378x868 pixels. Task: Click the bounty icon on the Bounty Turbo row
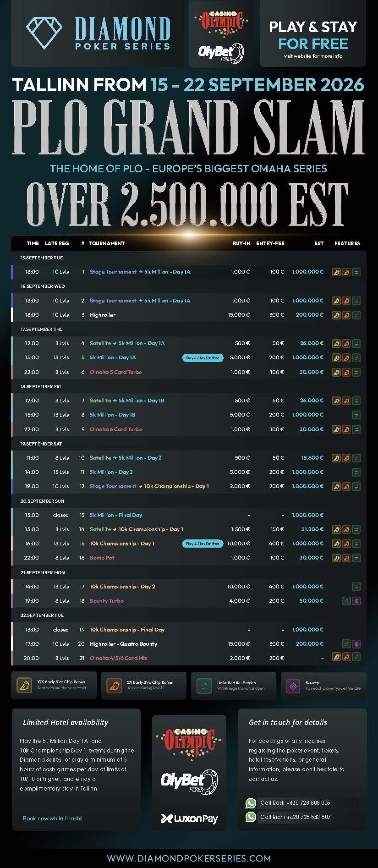coord(357,601)
